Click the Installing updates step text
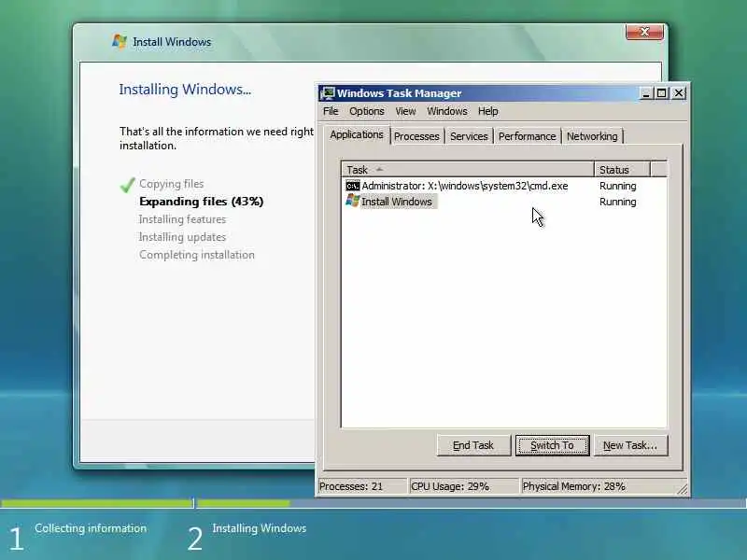Screen dimensions: 747x560 [x=182, y=237]
